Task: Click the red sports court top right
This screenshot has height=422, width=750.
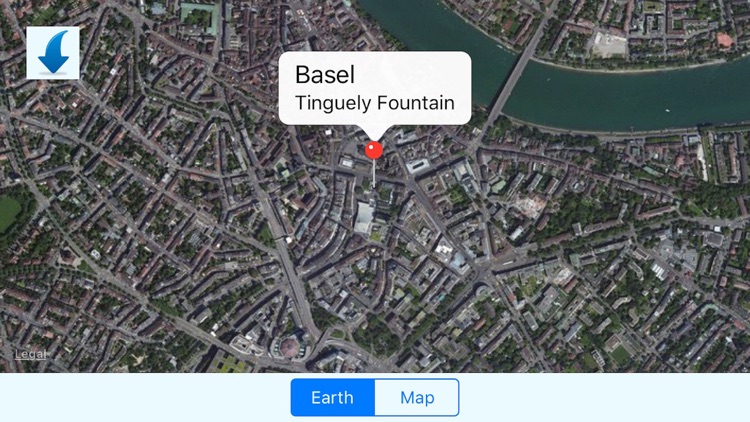Action: point(725,40)
